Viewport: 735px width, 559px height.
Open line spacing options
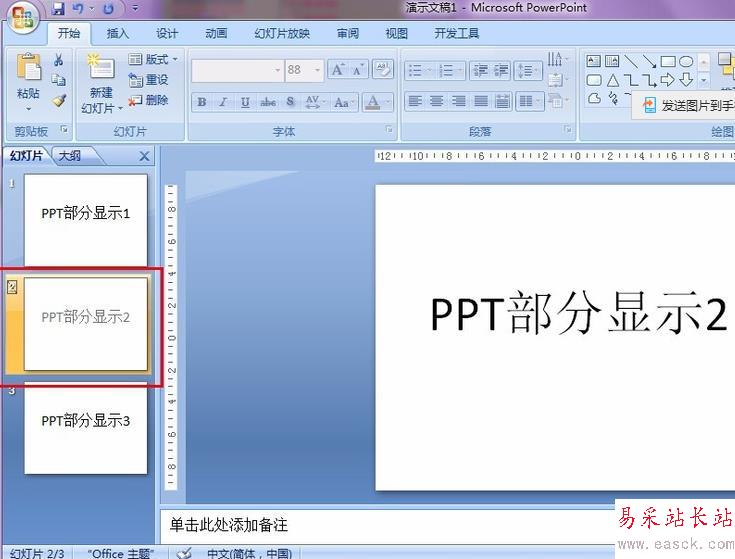click(528, 71)
